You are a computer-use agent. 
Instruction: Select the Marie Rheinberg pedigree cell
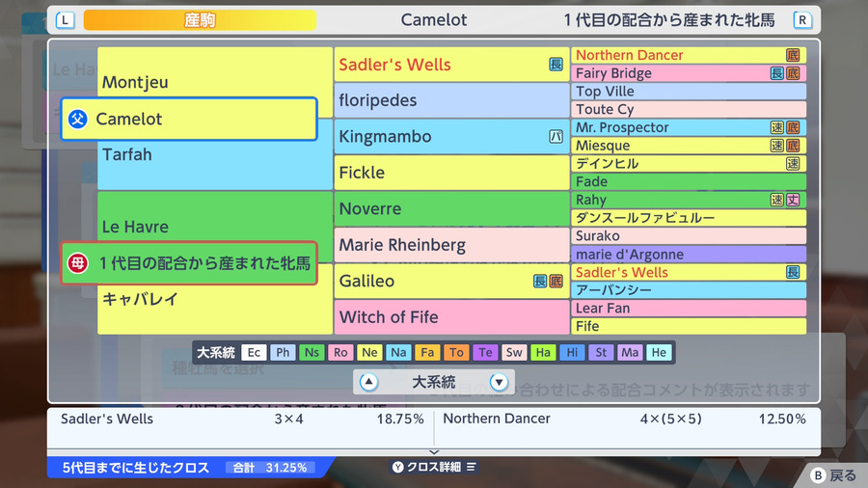coord(451,245)
